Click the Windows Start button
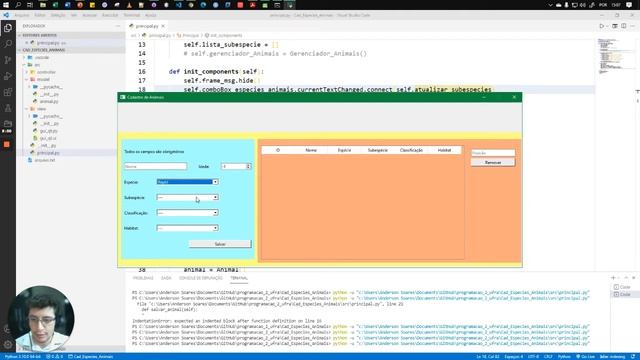The height and width of the screenshot is (360, 640). point(6,5)
